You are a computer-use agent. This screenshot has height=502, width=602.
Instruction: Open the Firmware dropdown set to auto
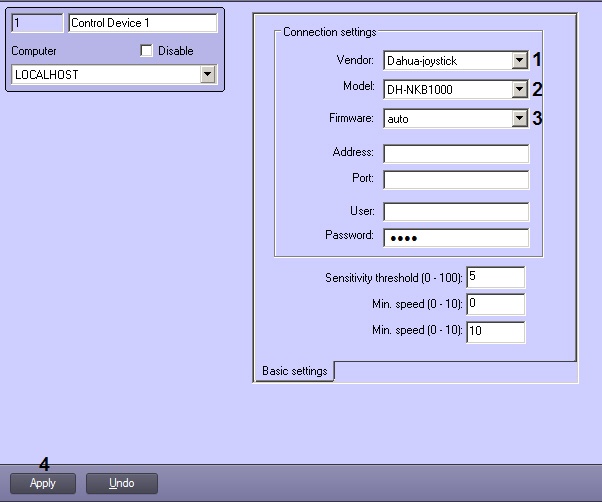coord(446,119)
